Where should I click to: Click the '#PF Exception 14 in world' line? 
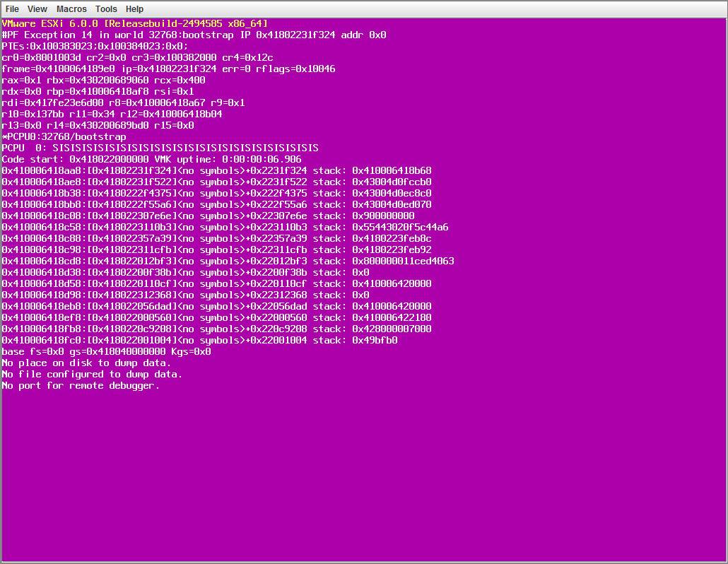[x=194, y=35]
